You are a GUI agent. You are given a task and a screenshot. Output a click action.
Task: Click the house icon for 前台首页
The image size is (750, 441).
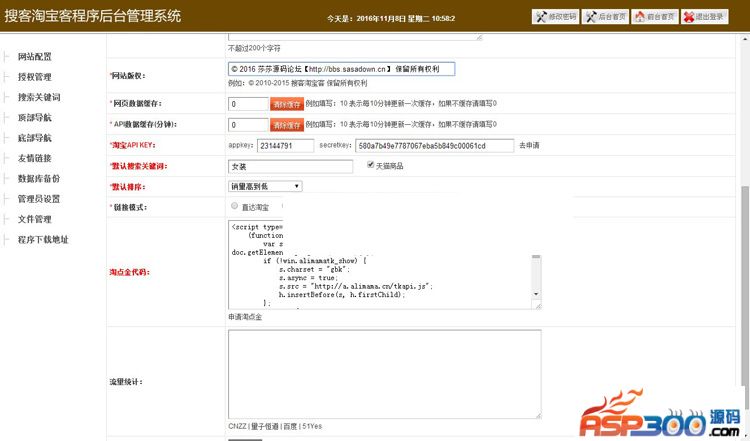640,17
